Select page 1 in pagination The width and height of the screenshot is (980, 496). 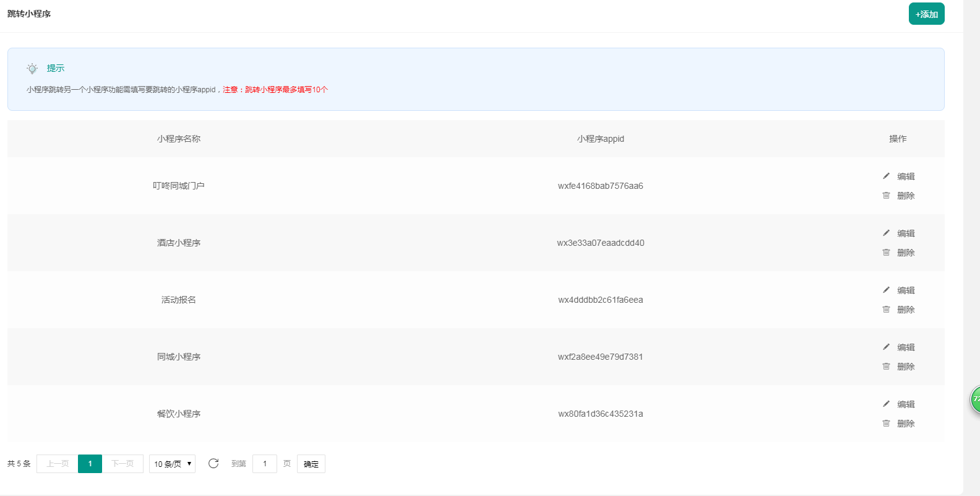pyautogui.click(x=90, y=464)
